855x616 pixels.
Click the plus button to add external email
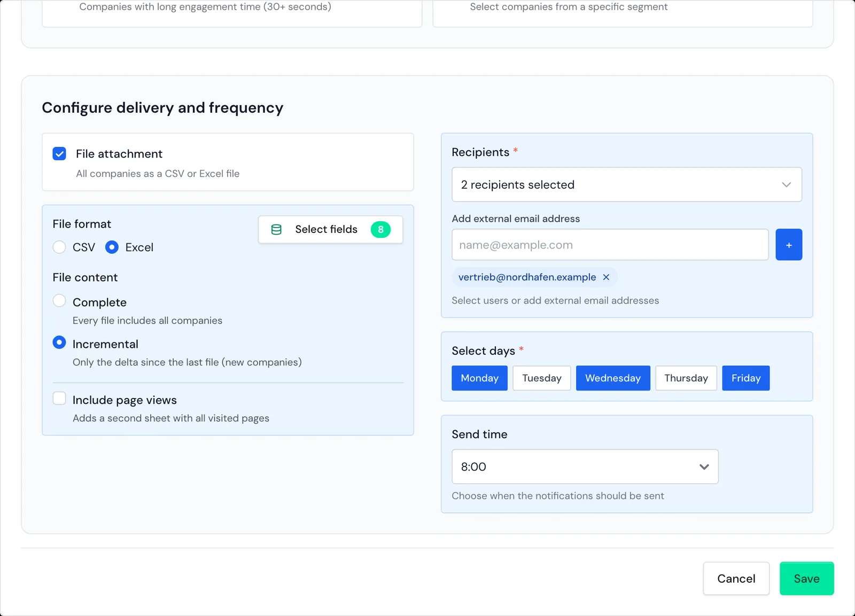click(789, 245)
